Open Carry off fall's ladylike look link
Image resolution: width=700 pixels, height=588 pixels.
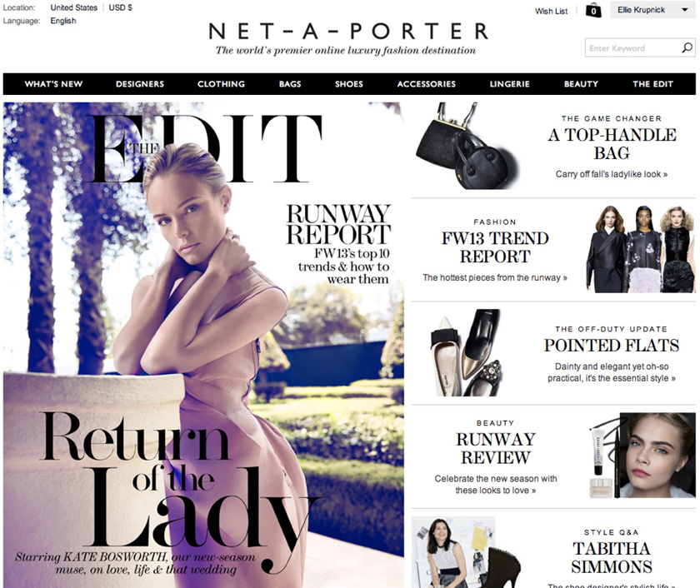[611, 174]
